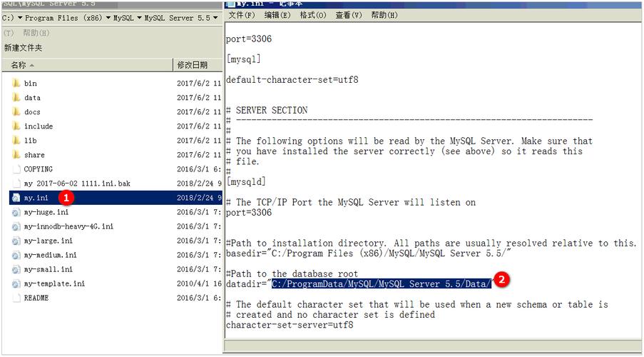Click the my-small.ini file icon
The image size is (644, 357).
point(16,269)
